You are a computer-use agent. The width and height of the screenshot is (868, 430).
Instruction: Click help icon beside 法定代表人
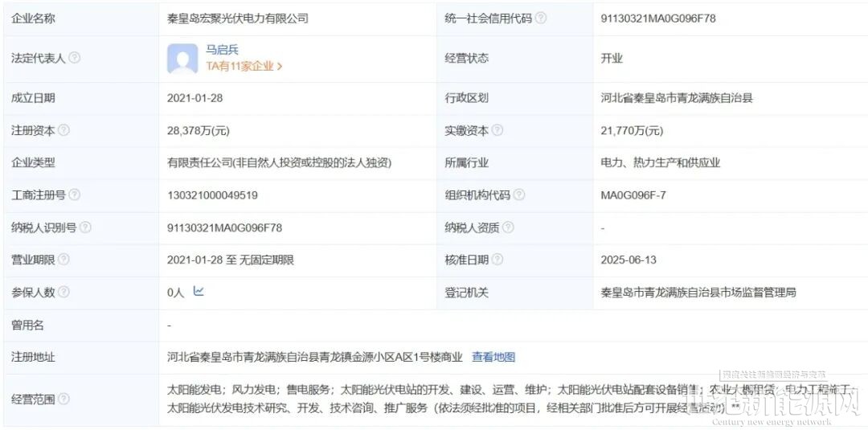click(x=75, y=58)
